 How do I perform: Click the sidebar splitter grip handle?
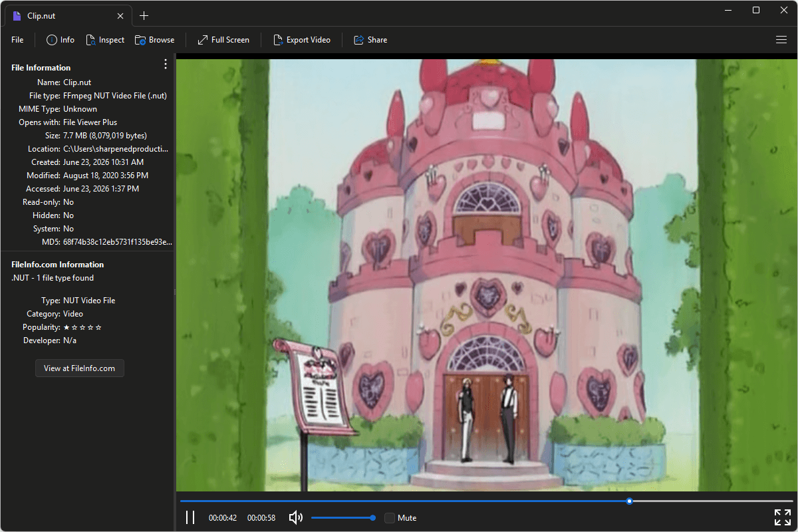tap(175, 292)
